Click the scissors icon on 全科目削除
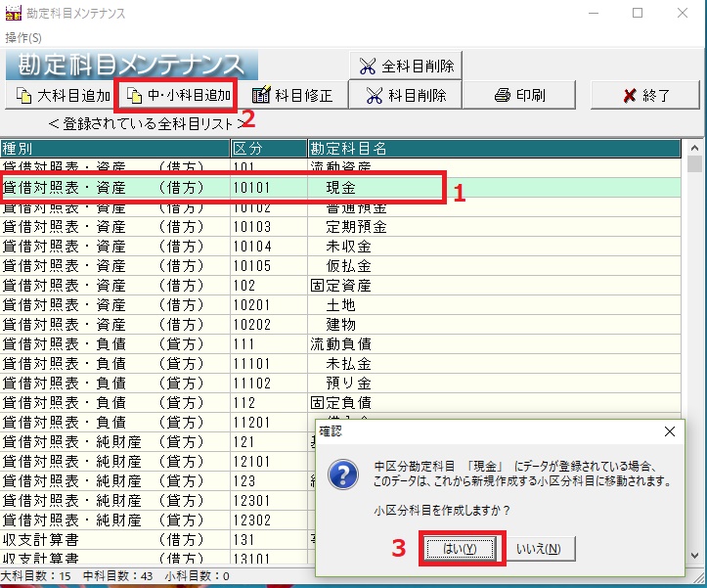 pos(368,67)
